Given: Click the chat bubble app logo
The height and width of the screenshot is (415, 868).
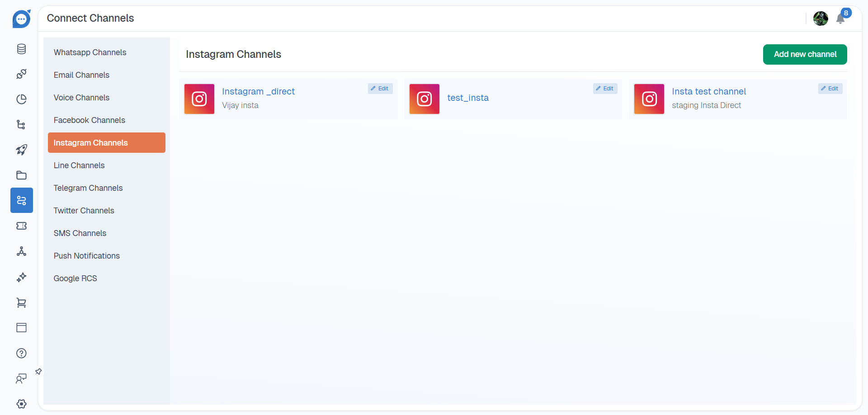Looking at the screenshot, I should (21, 19).
